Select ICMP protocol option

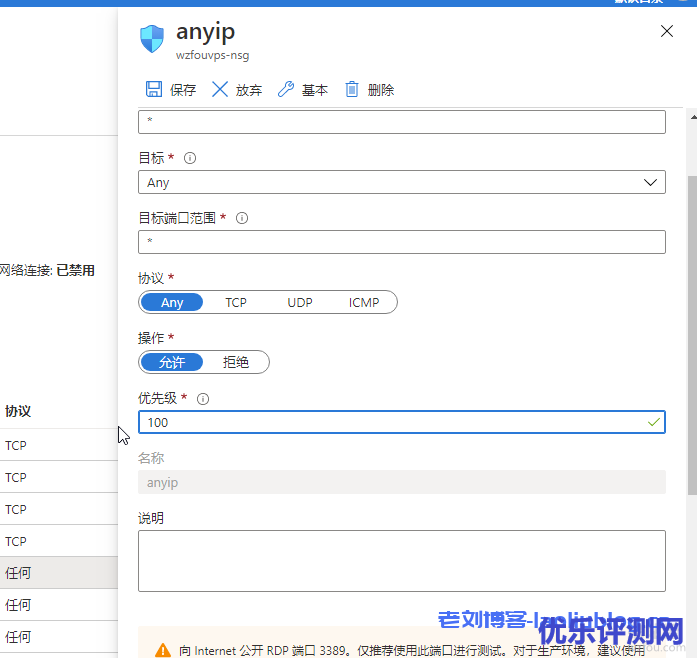(364, 302)
